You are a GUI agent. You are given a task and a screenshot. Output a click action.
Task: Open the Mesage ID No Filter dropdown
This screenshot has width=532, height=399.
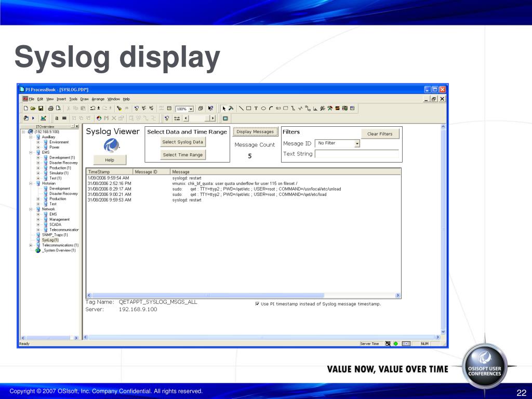[x=357, y=143]
